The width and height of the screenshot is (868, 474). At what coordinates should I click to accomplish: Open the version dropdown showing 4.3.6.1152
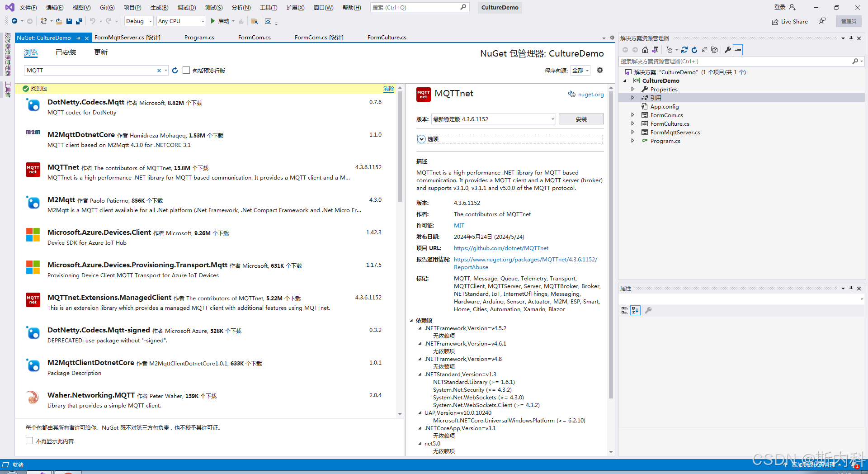coord(493,119)
